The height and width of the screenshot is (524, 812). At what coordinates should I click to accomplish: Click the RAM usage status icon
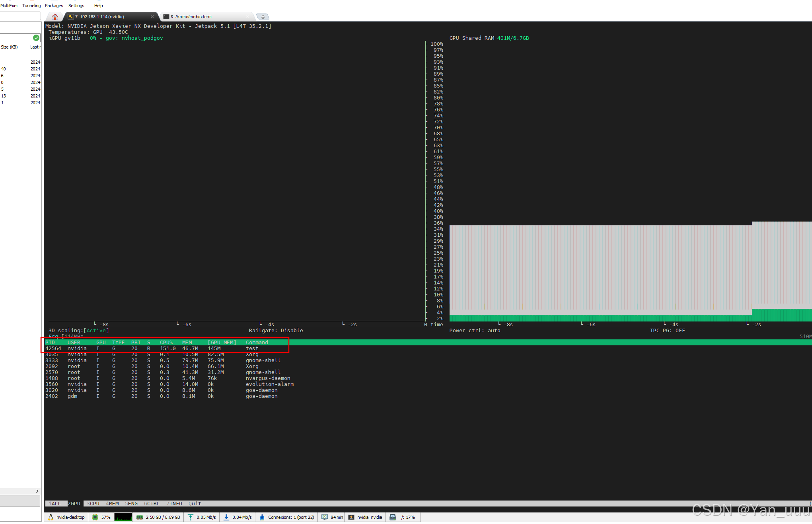[140, 517]
